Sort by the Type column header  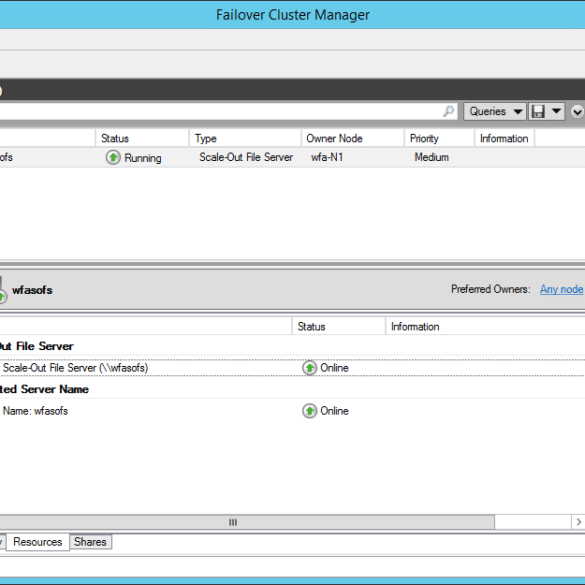[245, 138]
